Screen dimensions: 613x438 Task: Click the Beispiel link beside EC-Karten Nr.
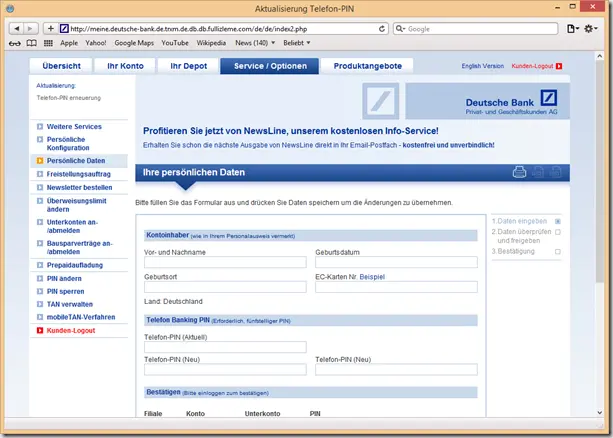372,277
